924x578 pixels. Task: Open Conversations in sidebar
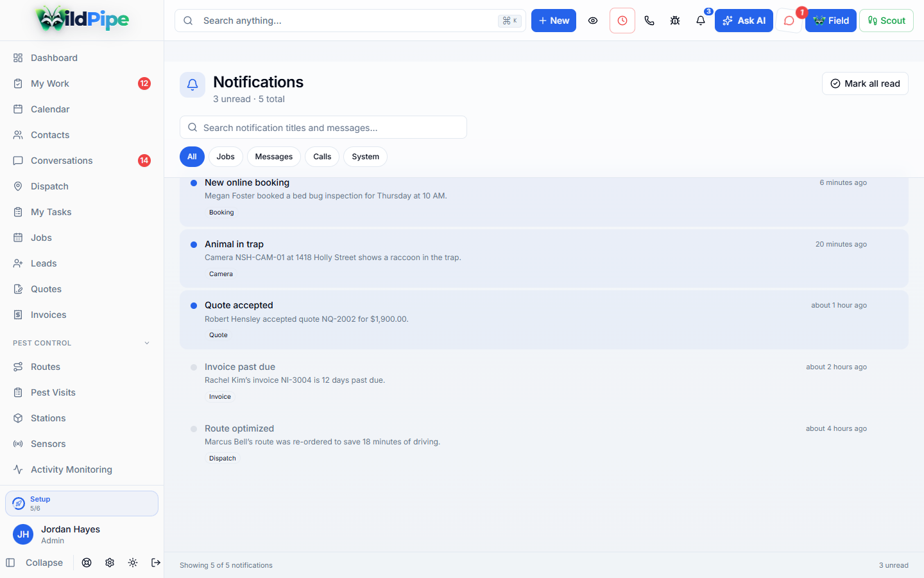(x=81, y=161)
